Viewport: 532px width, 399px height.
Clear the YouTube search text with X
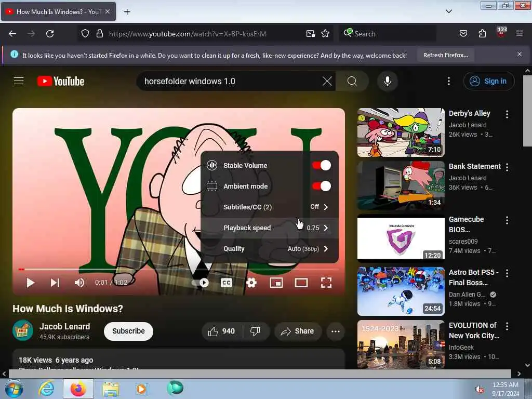(x=327, y=81)
